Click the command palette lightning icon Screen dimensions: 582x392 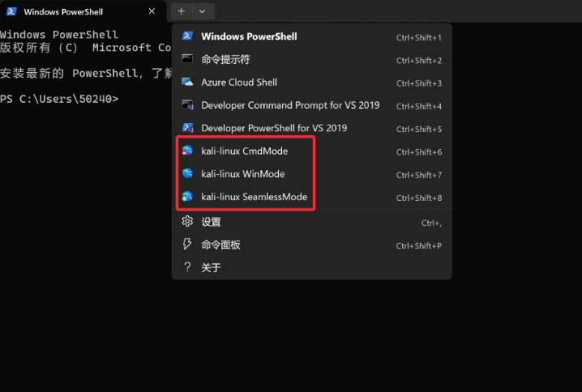pos(187,244)
